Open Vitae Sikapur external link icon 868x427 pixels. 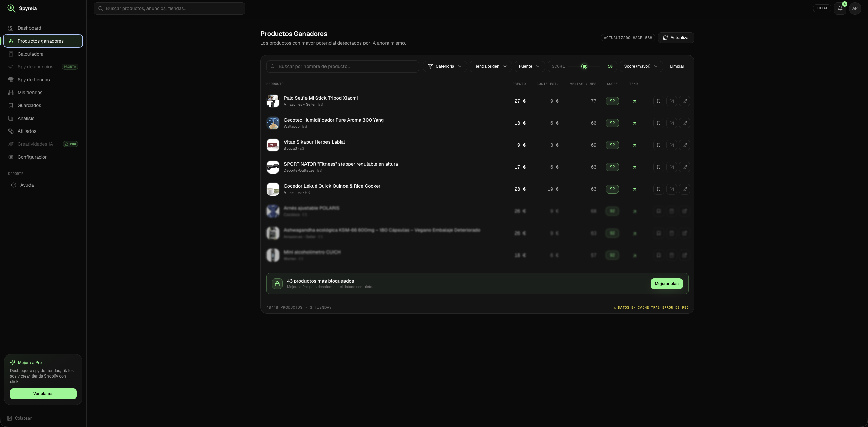[684, 145]
